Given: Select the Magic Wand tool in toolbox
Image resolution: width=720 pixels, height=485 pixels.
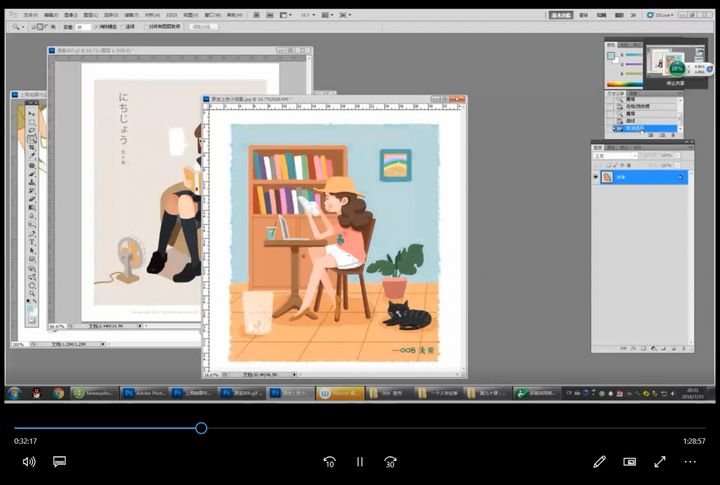Looking at the screenshot, I should 31,138.
